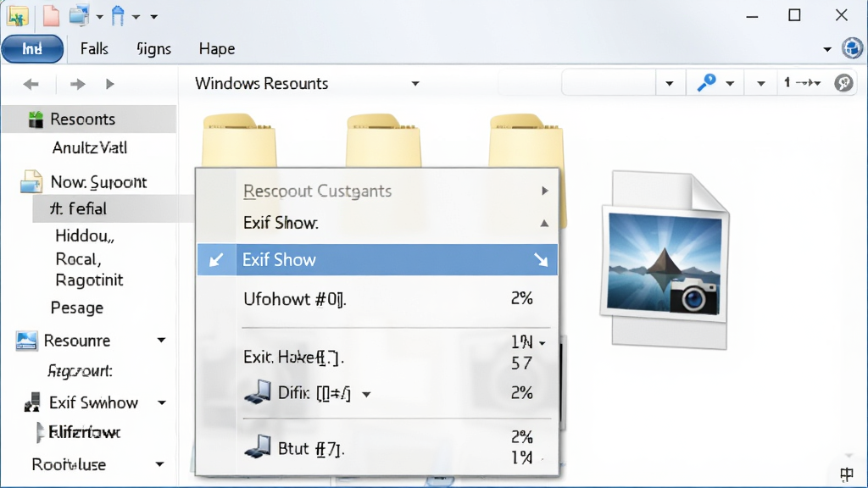This screenshot has height=488, width=868.
Task: Select AnultzVatl in the sidebar
Action: click(x=90, y=147)
